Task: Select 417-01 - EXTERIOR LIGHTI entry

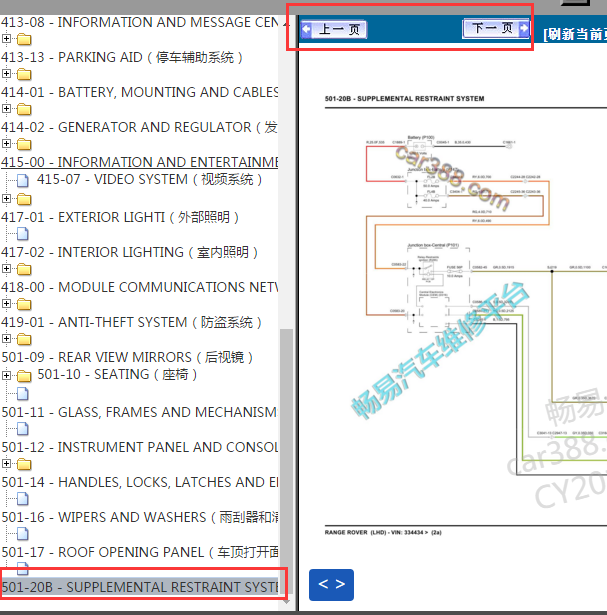Action: (120, 217)
